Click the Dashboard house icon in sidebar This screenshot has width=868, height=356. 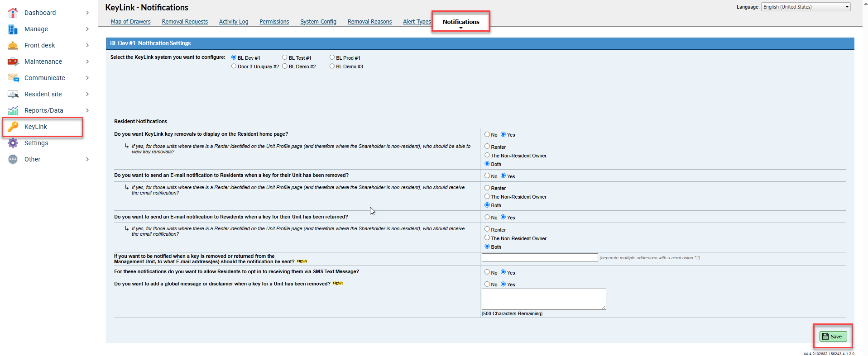(x=13, y=13)
